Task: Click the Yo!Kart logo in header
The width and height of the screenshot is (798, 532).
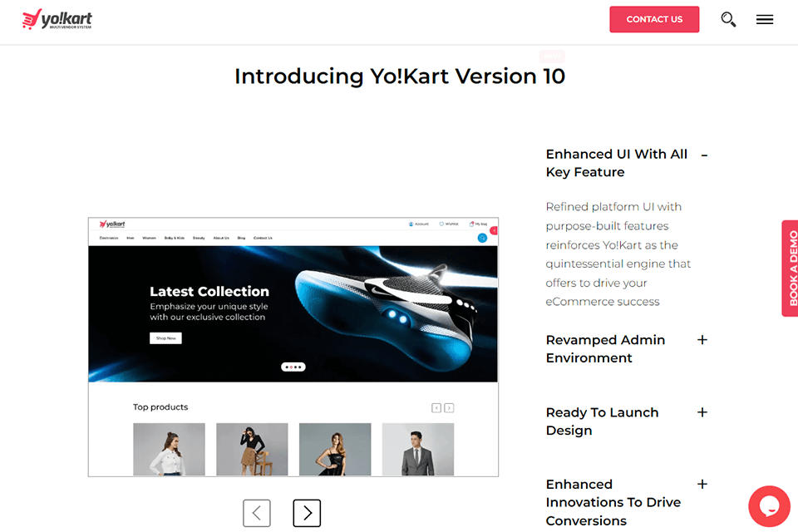Action: [57, 19]
